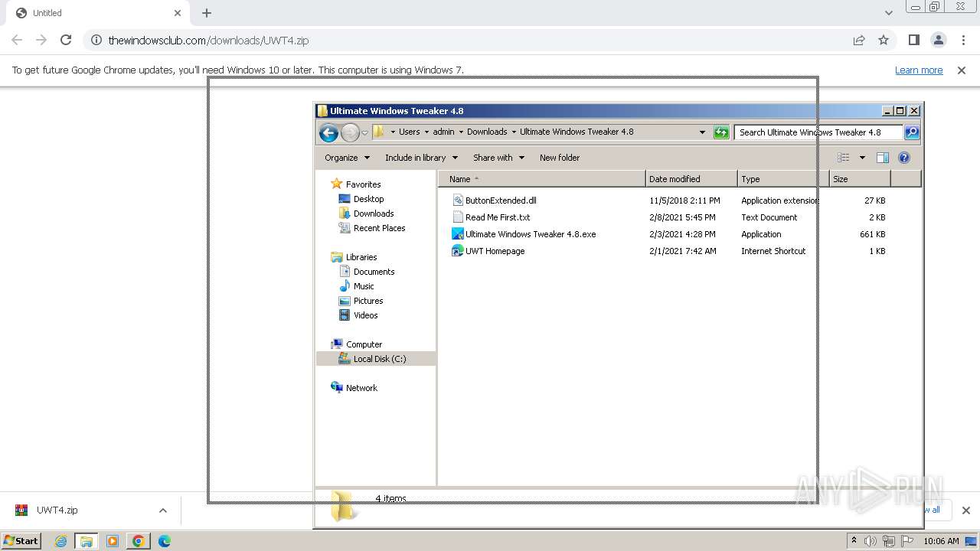This screenshot has width=980, height=551.
Task: Open Chrome profile avatar
Action: click(x=939, y=40)
